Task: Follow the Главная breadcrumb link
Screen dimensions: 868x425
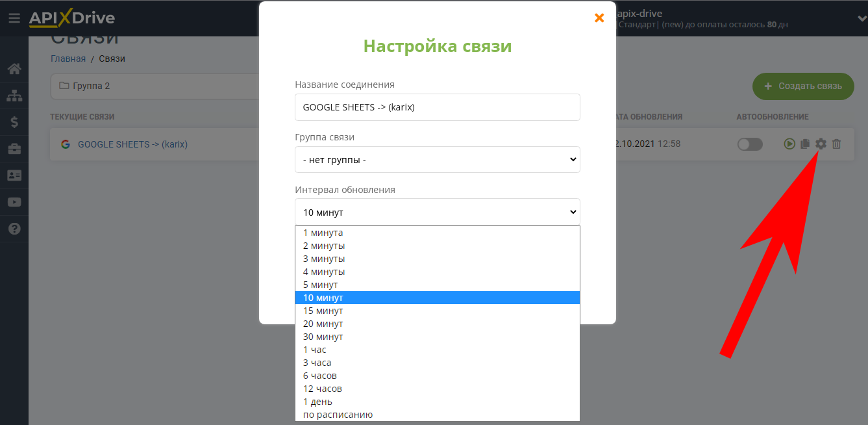Action: pyautogui.click(x=68, y=58)
